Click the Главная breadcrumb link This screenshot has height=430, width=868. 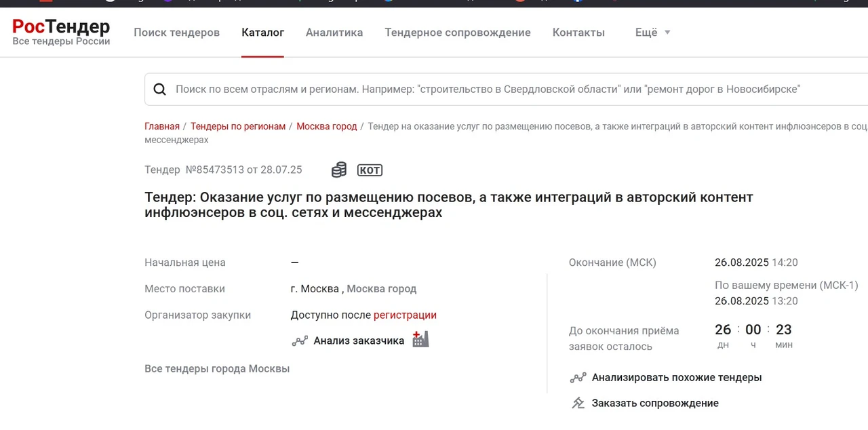162,126
